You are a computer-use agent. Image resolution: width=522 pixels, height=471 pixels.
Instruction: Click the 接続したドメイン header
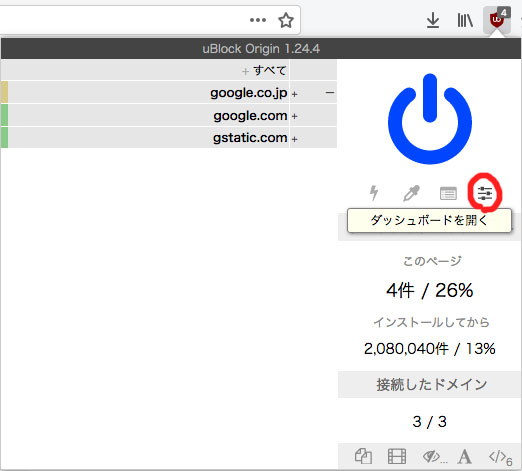[430, 385]
